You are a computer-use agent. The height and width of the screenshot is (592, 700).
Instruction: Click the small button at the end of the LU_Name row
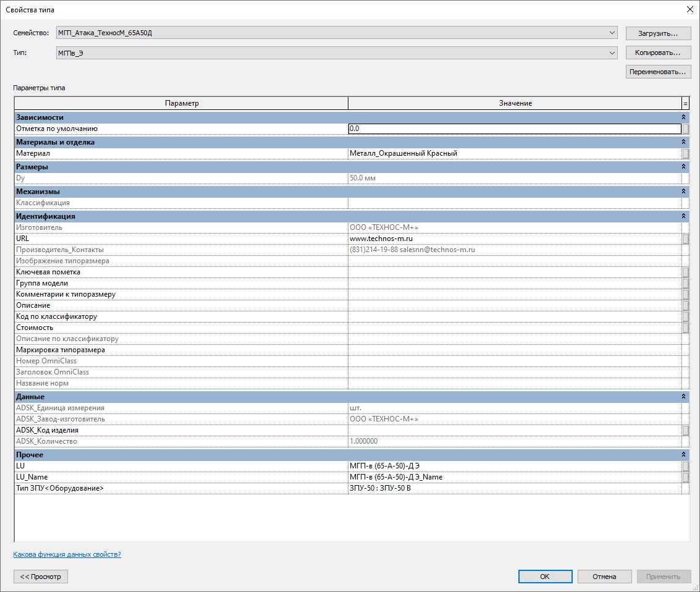(x=685, y=478)
